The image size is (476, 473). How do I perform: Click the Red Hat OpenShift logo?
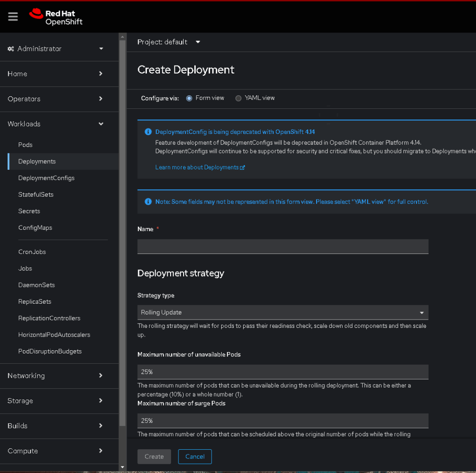click(56, 17)
